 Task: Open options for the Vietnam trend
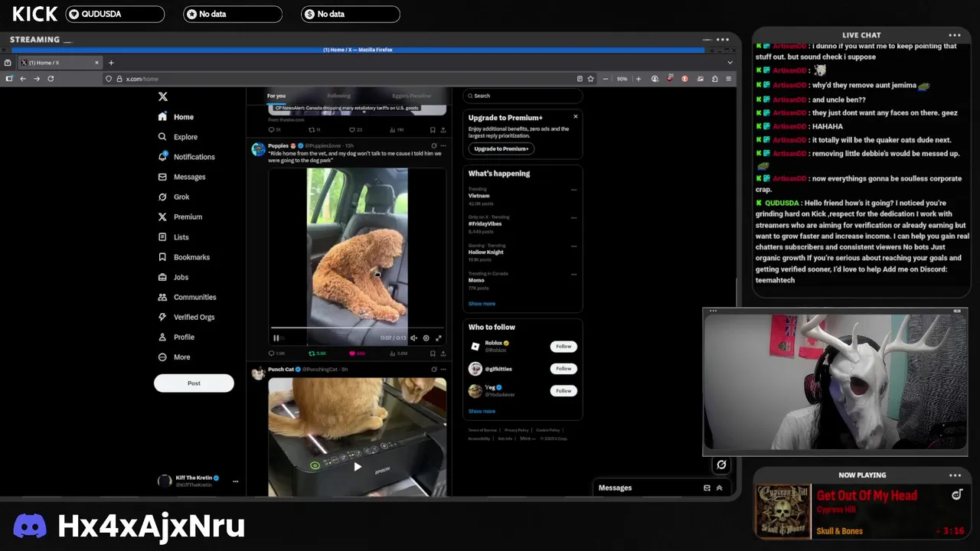[573, 190]
